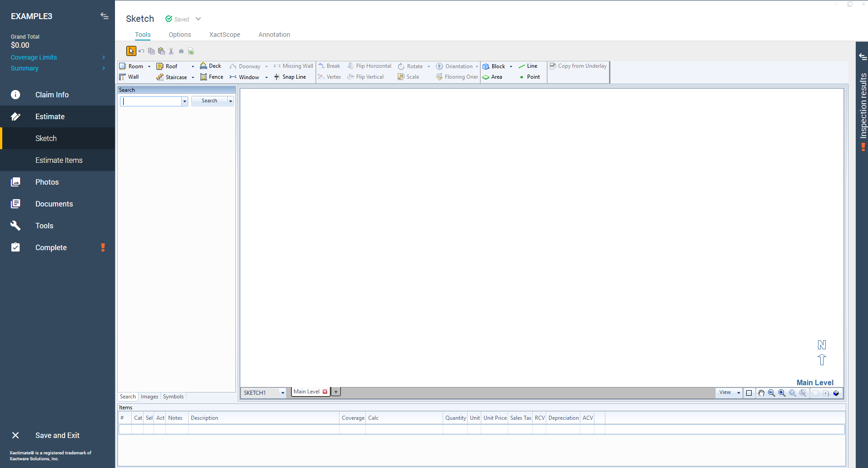Open Complete section in sidebar
This screenshot has height=468, width=868.
click(x=57, y=247)
